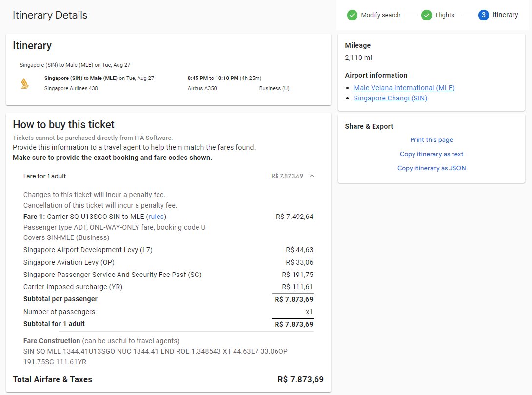Click the Itinerary step number 3 icon
The image size is (532, 395).
coord(484,15)
